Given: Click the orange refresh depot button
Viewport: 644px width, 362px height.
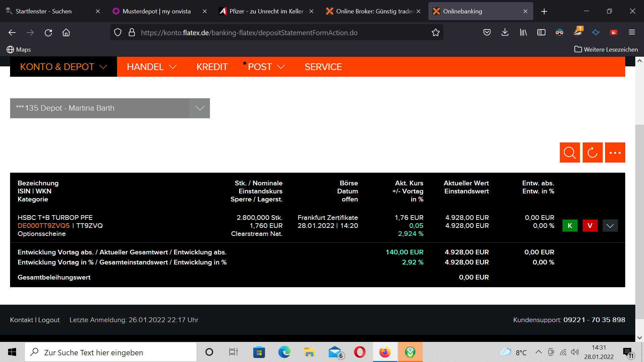Looking at the screenshot, I should tap(592, 153).
